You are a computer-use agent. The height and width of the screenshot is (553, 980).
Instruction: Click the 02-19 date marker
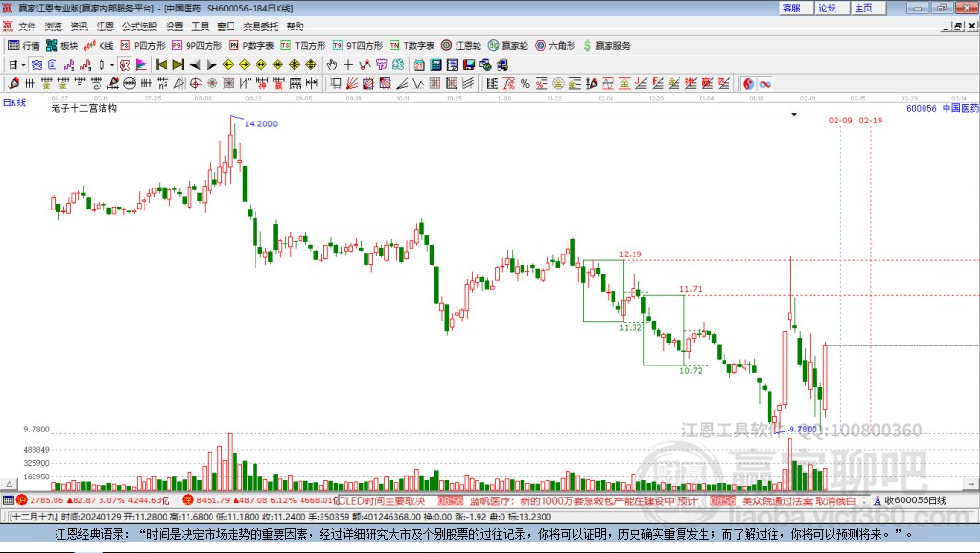871,120
